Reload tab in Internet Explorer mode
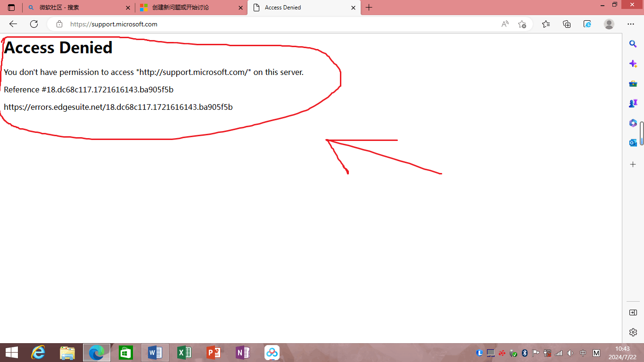This screenshot has height=362, width=644. pos(587,24)
